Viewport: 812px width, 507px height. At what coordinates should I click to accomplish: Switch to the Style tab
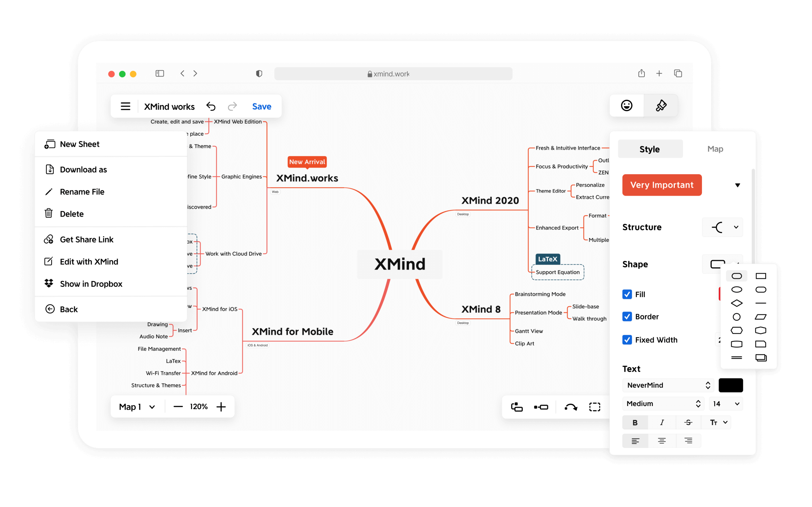tap(650, 149)
